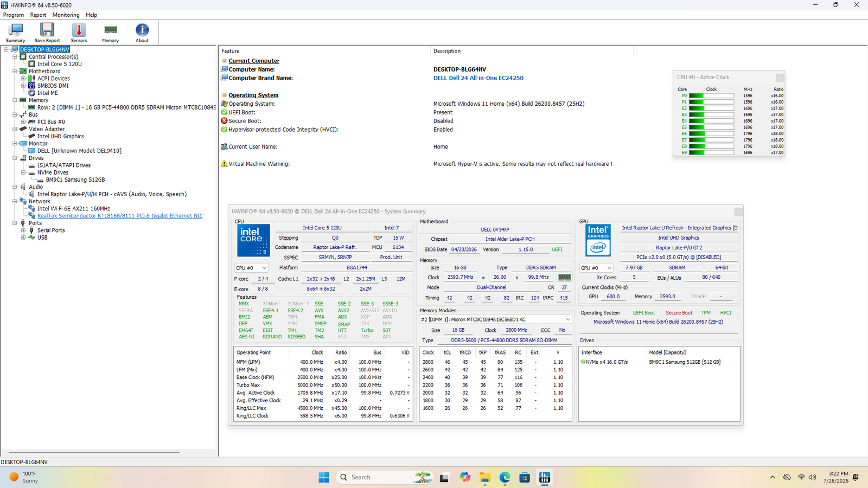
Task: Open the CPU #0 selector dropdown
Action: [251, 268]
